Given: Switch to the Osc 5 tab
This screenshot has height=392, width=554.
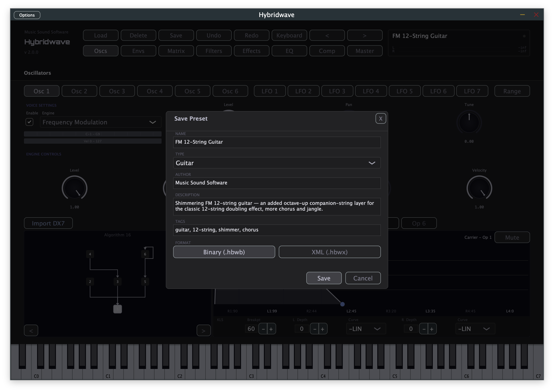Looking at the screenshot, I should (x=192, y=91).
